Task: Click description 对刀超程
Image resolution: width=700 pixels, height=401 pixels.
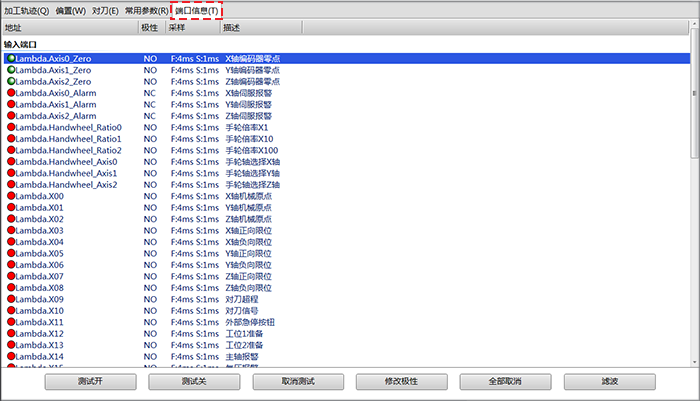Action: pos(242,299)
